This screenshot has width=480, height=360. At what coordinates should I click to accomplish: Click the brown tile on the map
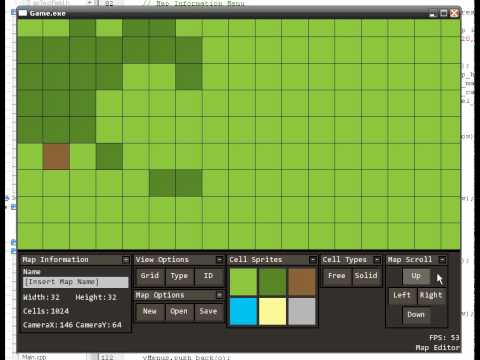pyautogui.click(x=56, y=157)
